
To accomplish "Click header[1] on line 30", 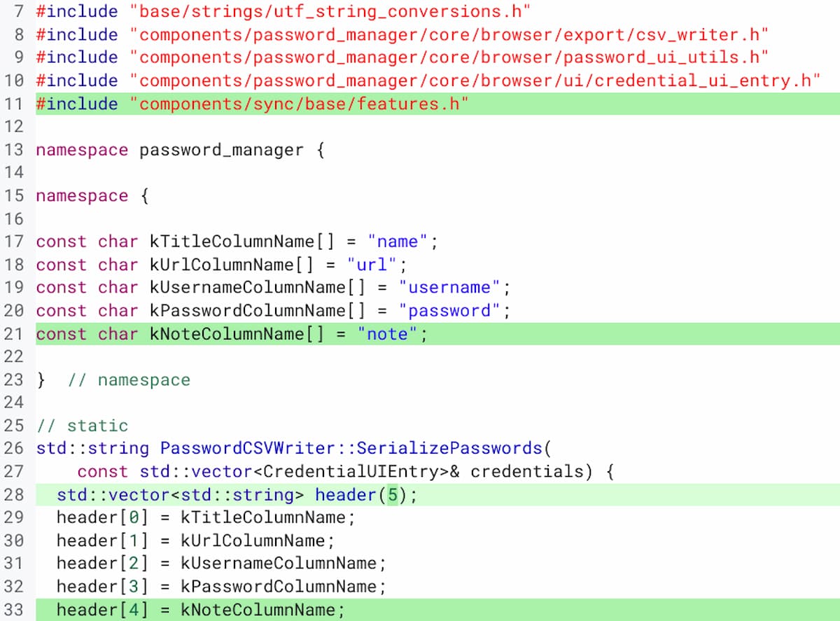I will click(103, 541).
